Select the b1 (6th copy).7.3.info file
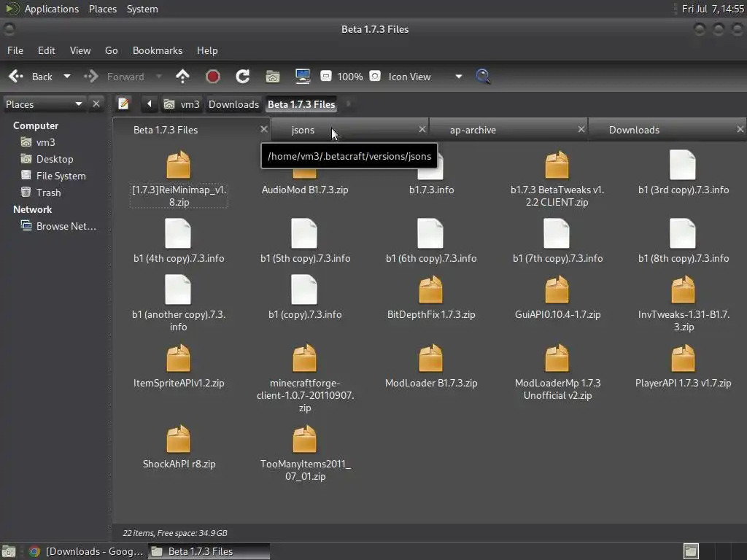This screenshot has height=560, width=747. tap(430, 233)
